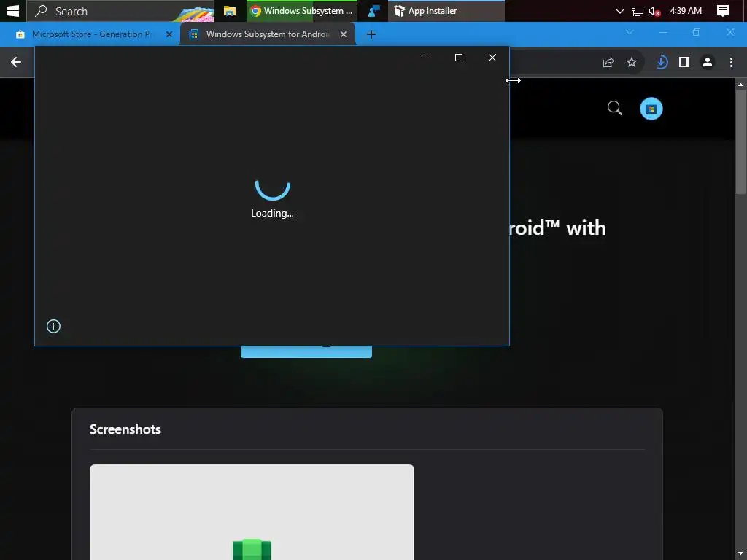Open Chrome profile avatar

(x=708, y=63)
